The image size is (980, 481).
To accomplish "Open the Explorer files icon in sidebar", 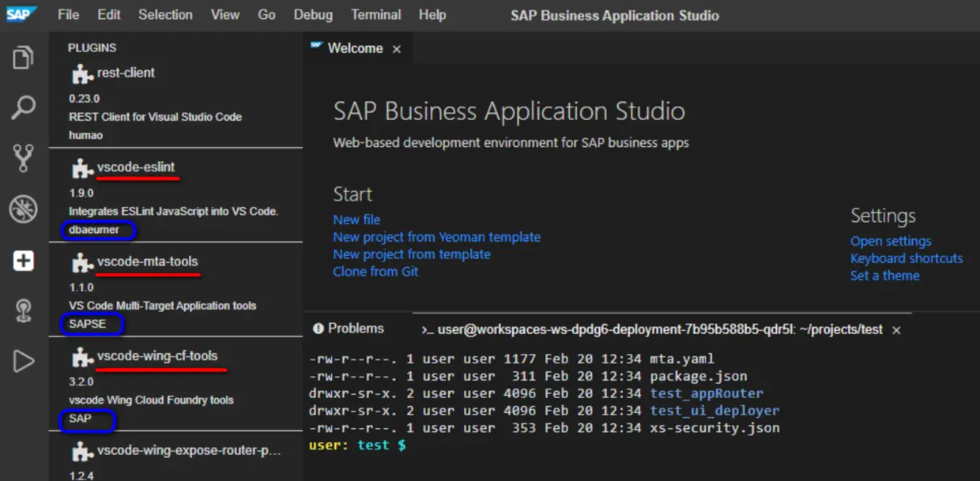I will (x=24, y=58).
